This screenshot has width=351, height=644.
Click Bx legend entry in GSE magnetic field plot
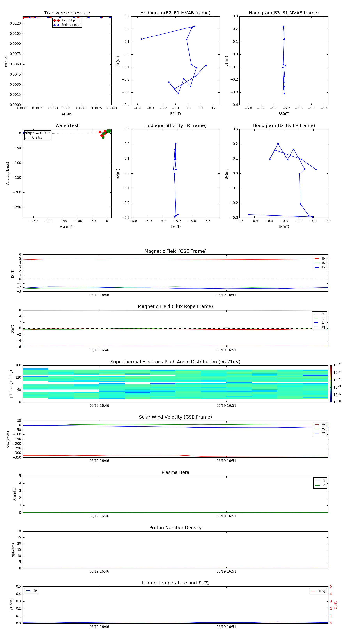[320, 259]
